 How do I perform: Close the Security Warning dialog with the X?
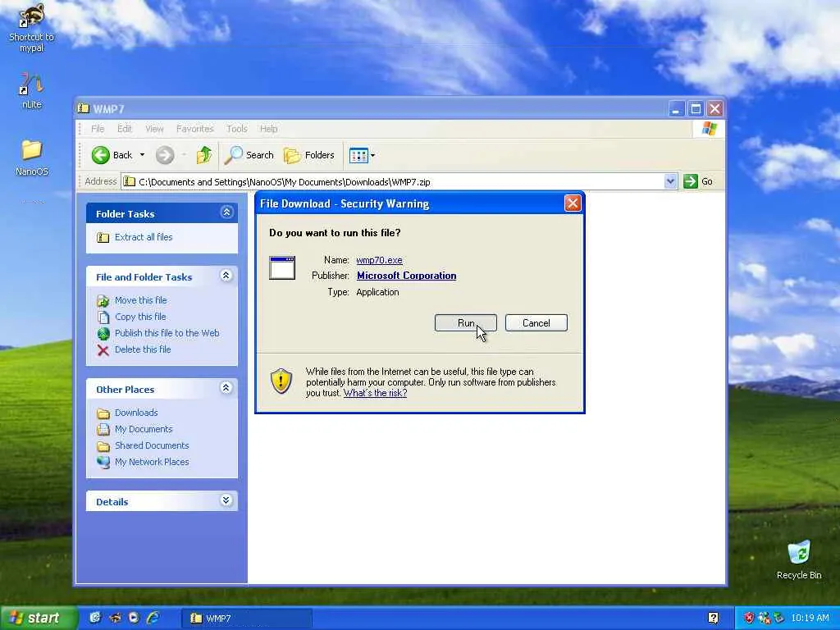pos(573,203)
